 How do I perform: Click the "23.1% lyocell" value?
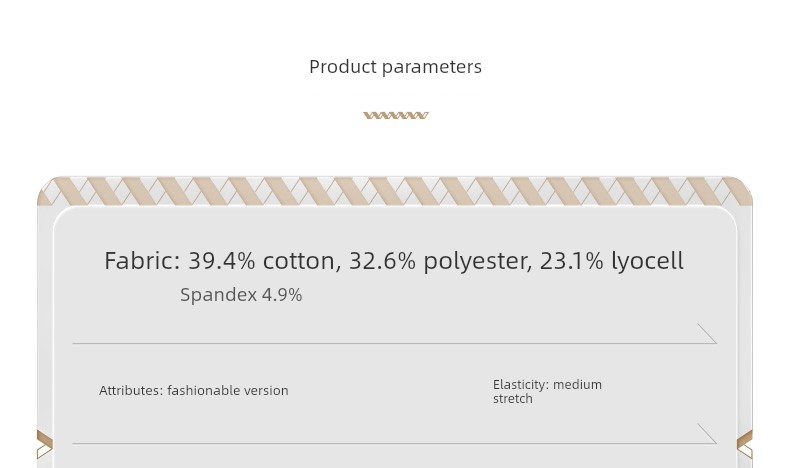click(x=611, y=261)
